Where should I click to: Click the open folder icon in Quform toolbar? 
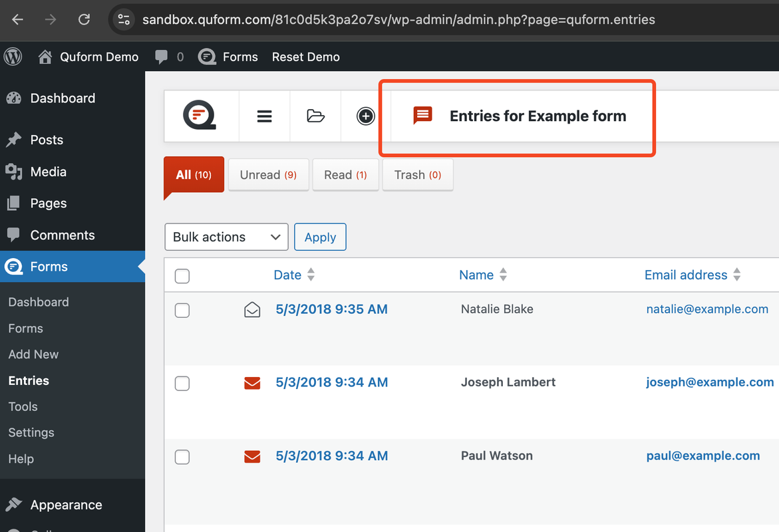[x=315, y=116]
